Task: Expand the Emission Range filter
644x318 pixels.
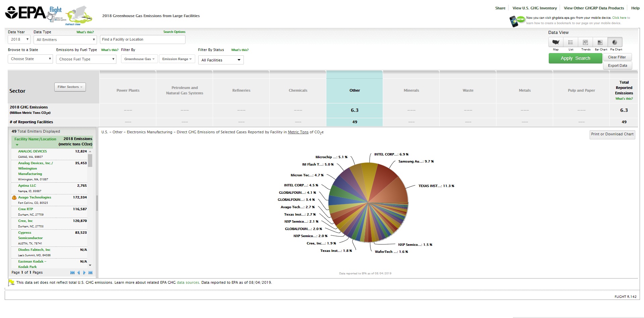Action: (177, 59)
